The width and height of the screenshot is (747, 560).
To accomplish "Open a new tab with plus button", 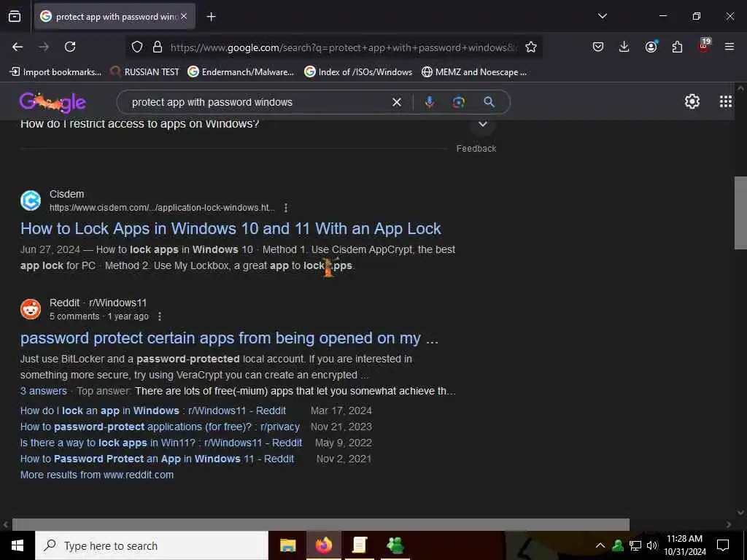I will pos(211,17).
